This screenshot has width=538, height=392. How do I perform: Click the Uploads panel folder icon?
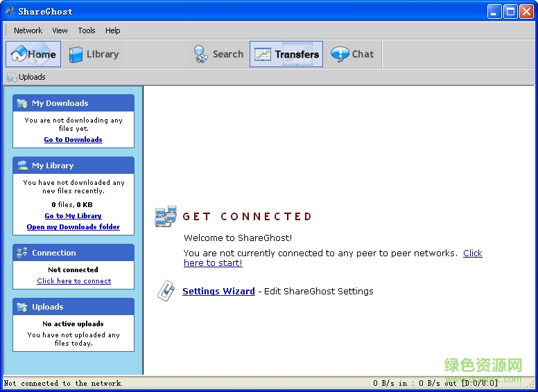click(23, 308)
